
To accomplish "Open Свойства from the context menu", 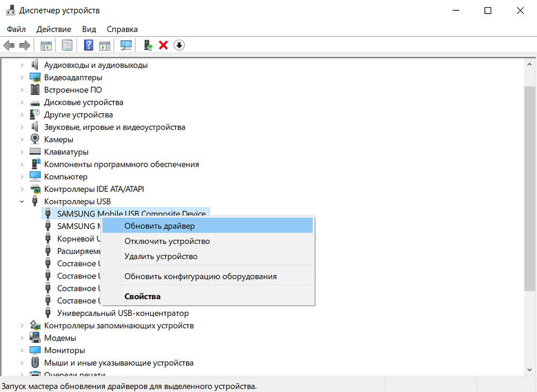I will click(x=142, y=296).
